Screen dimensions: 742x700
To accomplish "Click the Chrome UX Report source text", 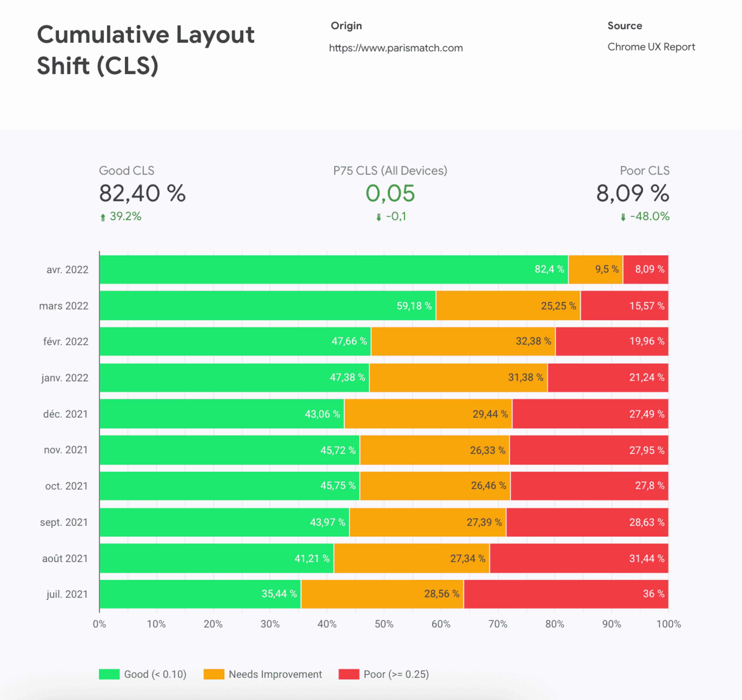I will [651, 47].
